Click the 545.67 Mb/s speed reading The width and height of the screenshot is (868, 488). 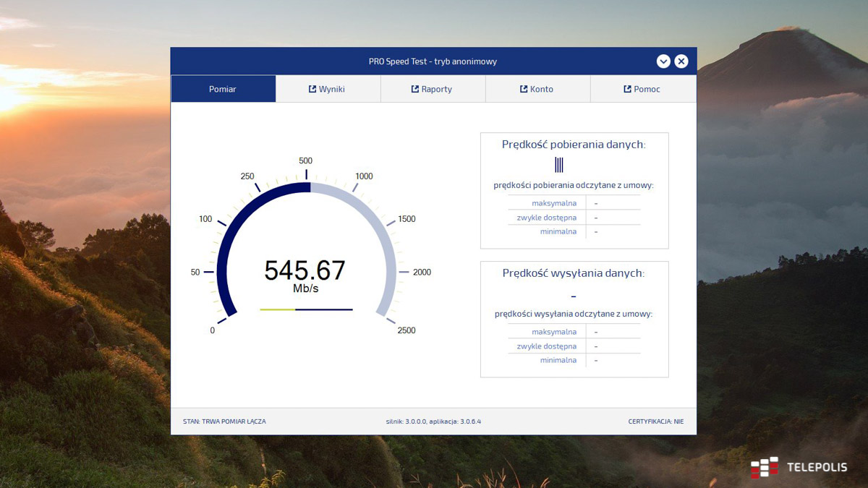(305, 271)
